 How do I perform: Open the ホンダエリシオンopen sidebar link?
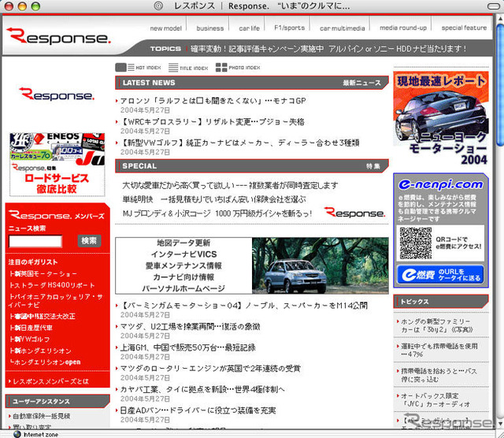tap(45, 362)
